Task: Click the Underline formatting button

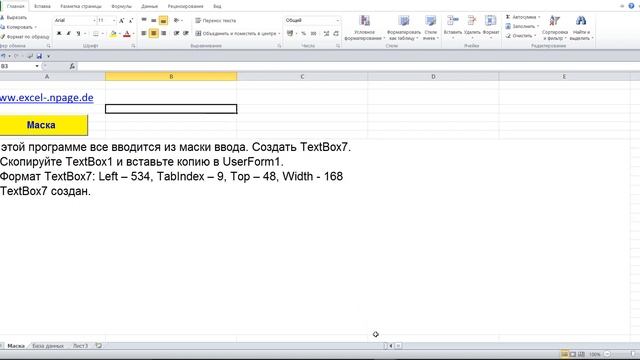Action: (78, 33)
